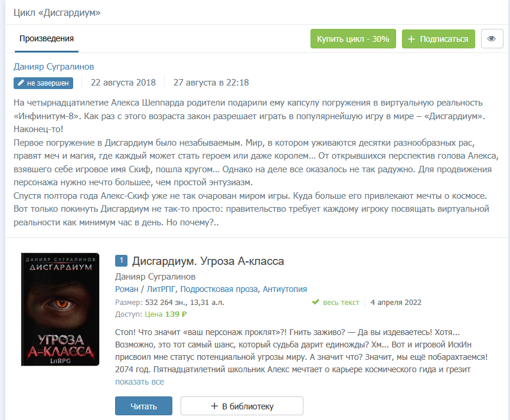Expand description with 'показать все'
510x420 pixels.
coord(139,382)
